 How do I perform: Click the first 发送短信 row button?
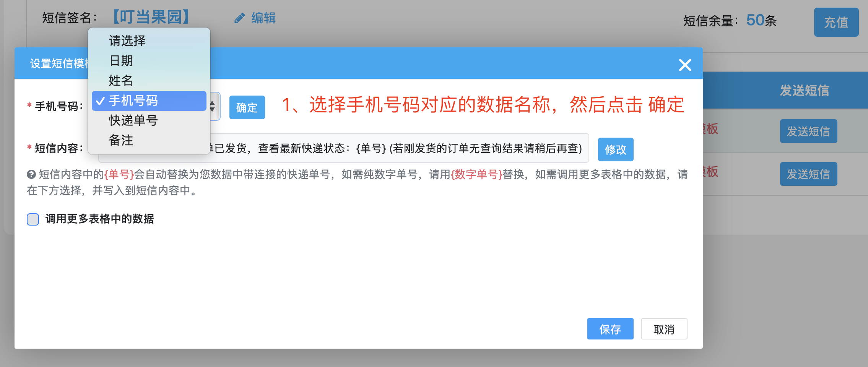tap(808, 132)
